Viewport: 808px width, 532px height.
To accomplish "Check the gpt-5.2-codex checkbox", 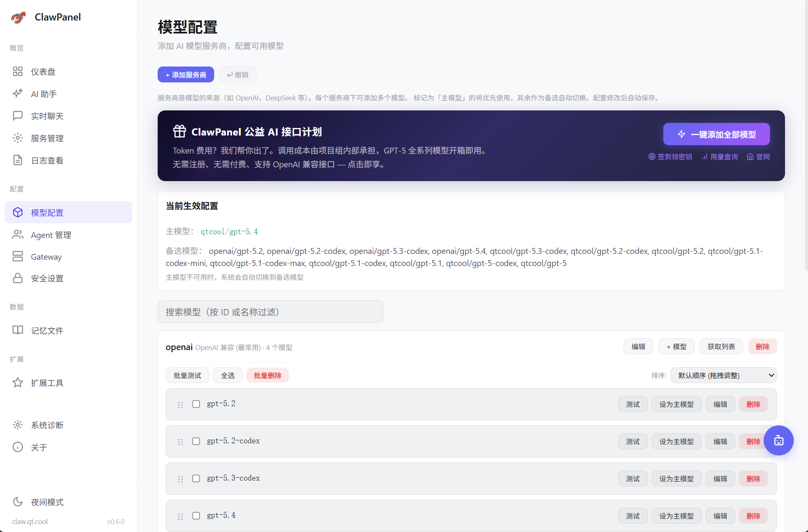I will (196, 442).
